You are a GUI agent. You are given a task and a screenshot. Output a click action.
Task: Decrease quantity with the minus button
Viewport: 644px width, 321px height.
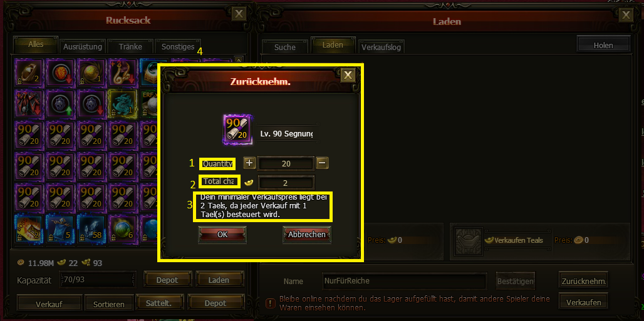(x=323, y=163)
